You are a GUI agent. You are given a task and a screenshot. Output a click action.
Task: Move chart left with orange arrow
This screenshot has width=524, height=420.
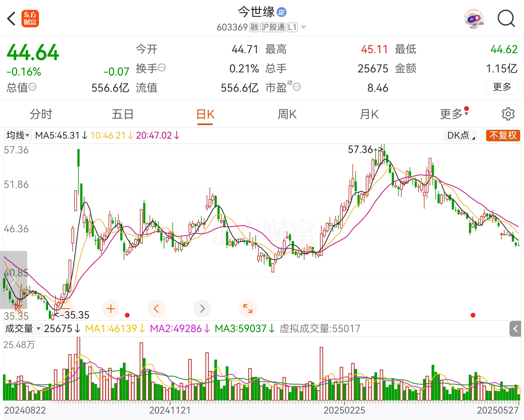(156, 309)
